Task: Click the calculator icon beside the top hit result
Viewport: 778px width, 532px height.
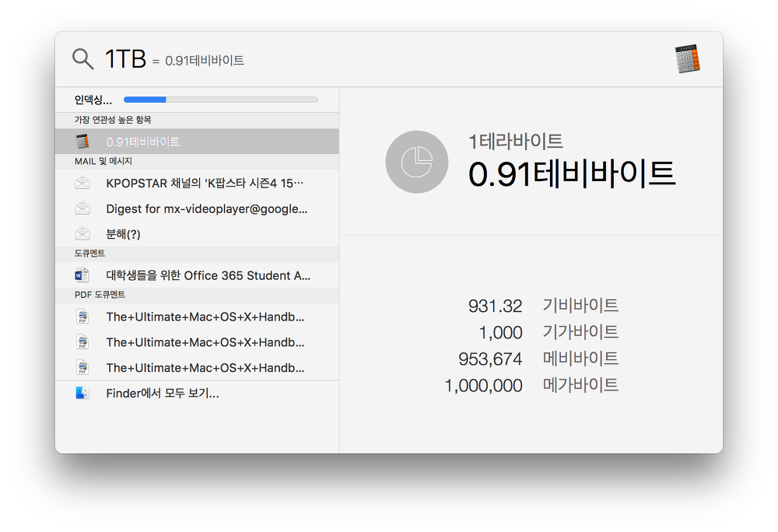Action: tap(82, 142)
